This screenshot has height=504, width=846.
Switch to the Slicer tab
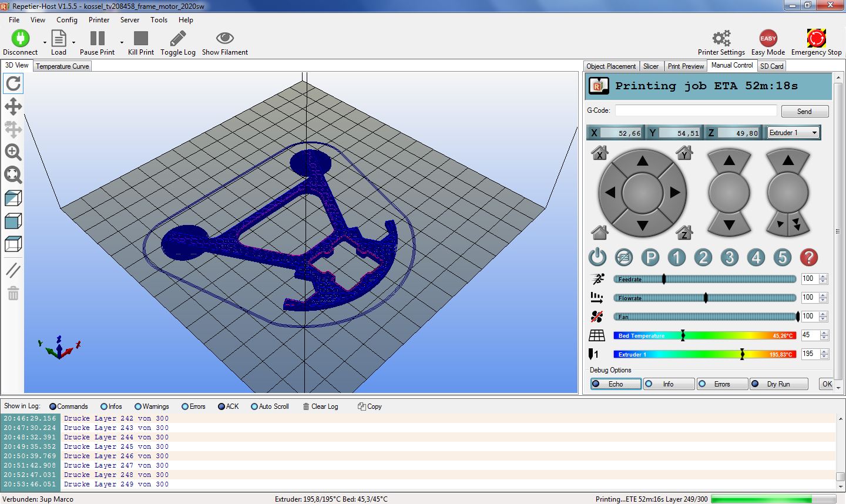tap(651, 66)
